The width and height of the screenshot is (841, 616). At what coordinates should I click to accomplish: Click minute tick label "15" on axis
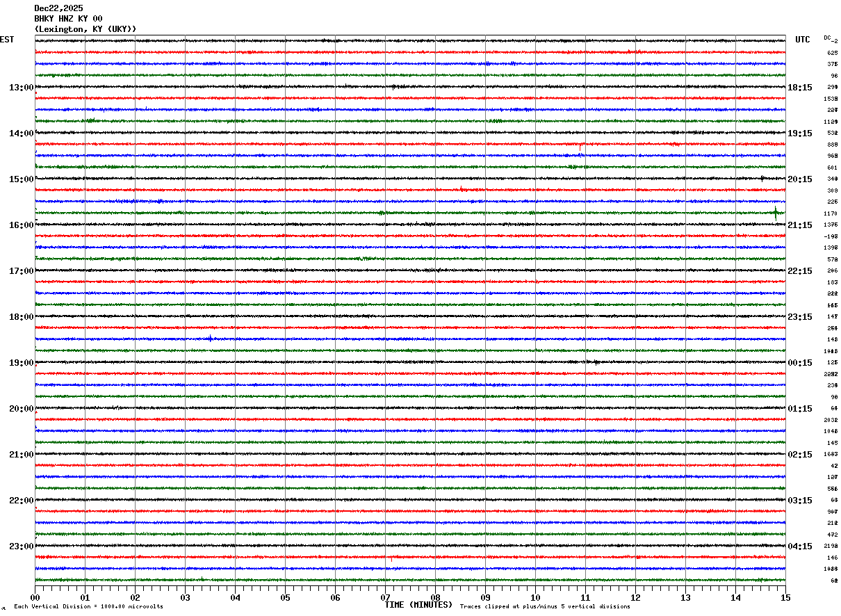[785, 597]
